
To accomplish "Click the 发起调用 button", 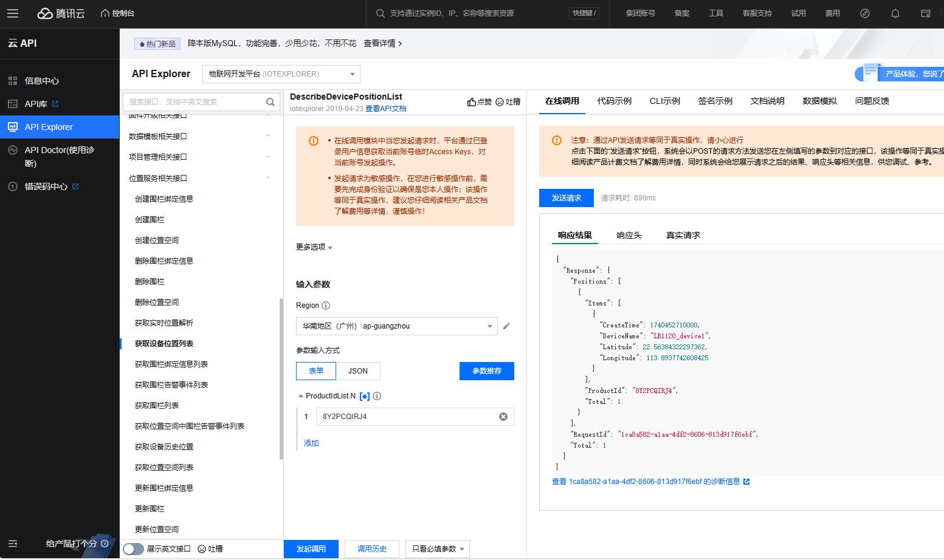I will point(311,549).
